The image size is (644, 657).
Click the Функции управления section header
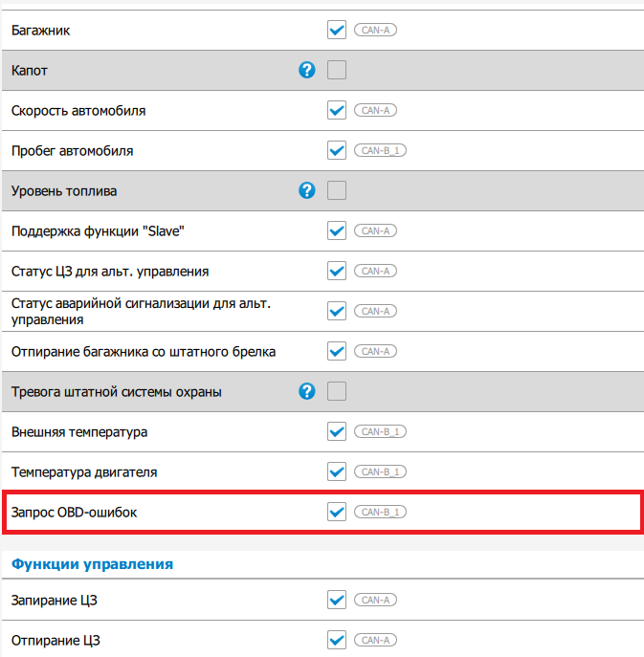[92, 564]
